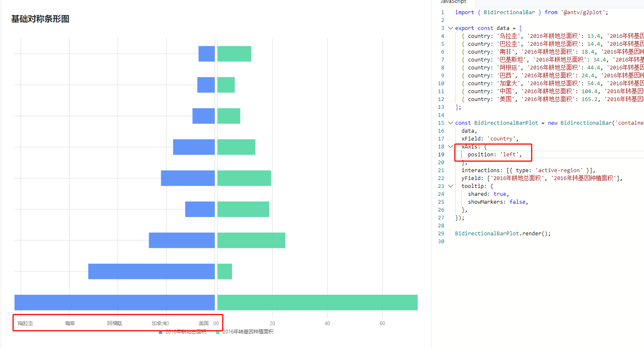This screenshot has width=644, height=348.
Task: Click line number 1 in code editor
Action: (x=442, y=12)
